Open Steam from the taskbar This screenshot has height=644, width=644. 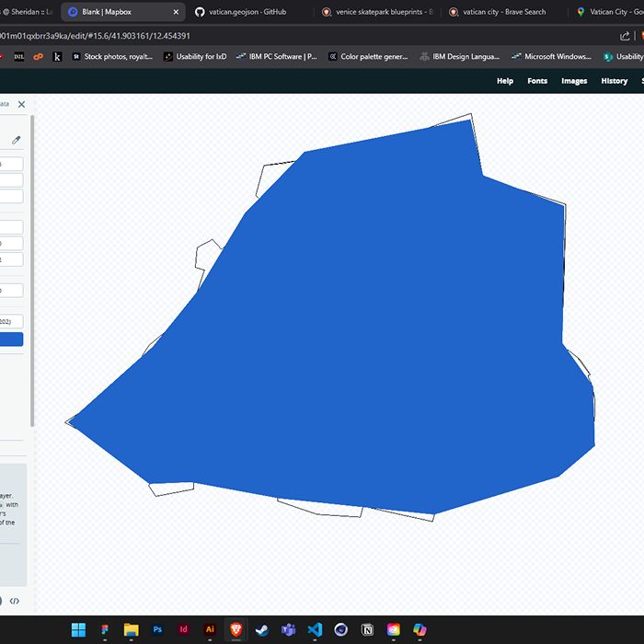click(262, 629)
